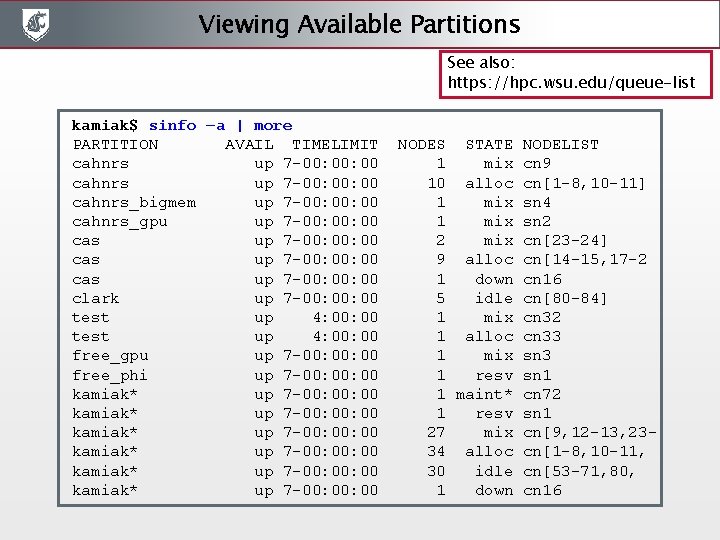Image resolution: width=720 pixels, height=540 pixels.
Task: Click the free_phi partition name
Action: tap(110, 376)
